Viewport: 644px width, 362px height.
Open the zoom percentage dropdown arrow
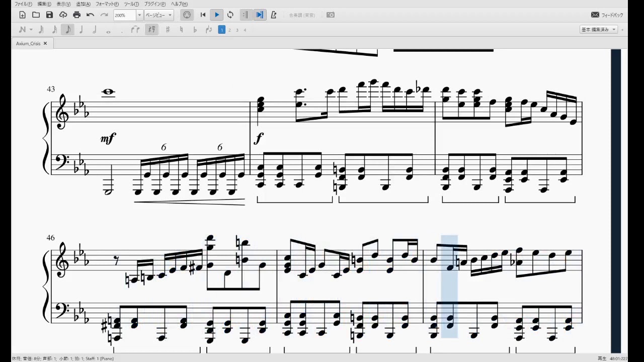click(x=139, y=15)
